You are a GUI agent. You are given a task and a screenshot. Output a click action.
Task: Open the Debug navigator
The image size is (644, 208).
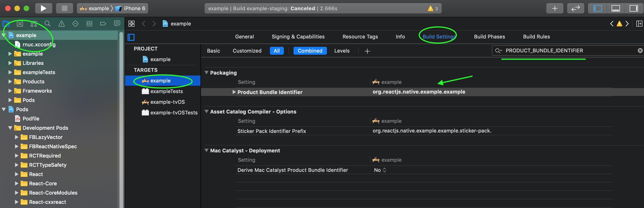(89, 24)
